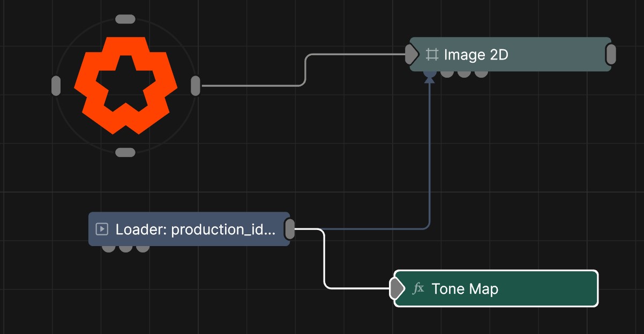This screenshot has height=334, width=644.
Task: Click the Loader node's right output port
Action: coord(289,229)
